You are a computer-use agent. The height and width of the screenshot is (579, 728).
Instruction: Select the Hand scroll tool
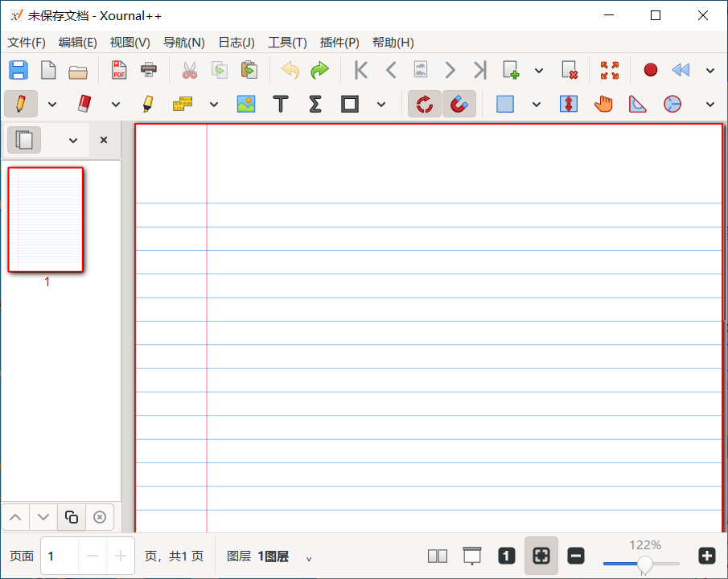[603, 104]
